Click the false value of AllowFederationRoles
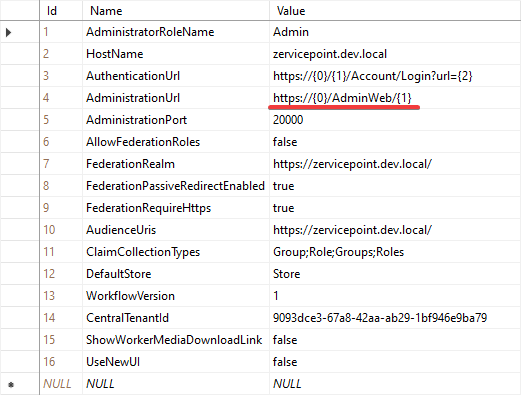Viewport: 522px width, 396px height. coord(395,142)
